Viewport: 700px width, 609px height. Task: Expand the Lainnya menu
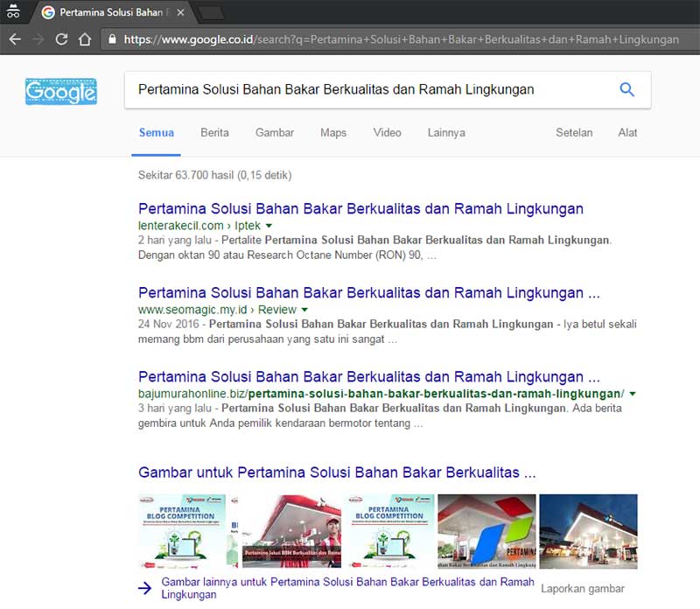coord(446,133)
